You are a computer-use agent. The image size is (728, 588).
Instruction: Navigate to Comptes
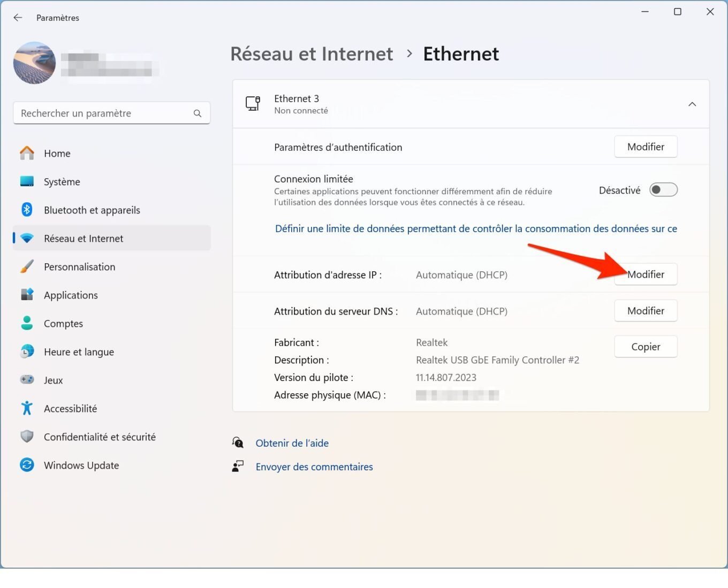coord(111,324)
